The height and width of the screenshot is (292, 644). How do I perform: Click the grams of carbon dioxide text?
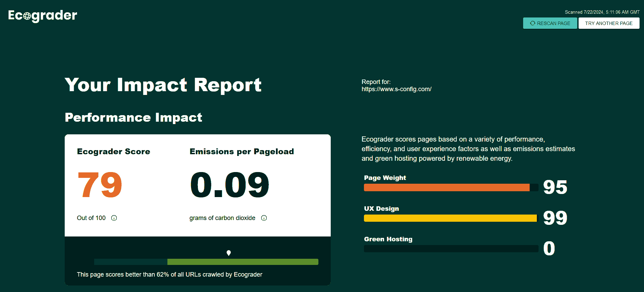point(222,218)
